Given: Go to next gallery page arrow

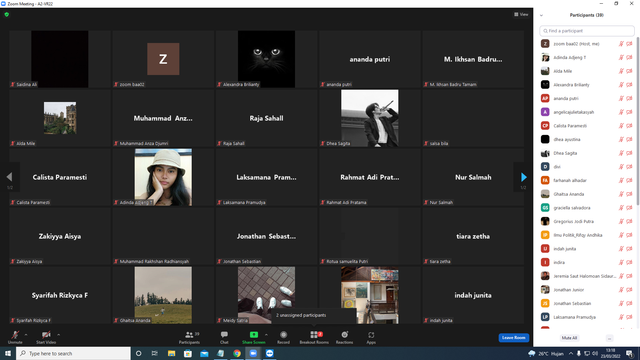Looking at the screenshot, I should (524, 177).
